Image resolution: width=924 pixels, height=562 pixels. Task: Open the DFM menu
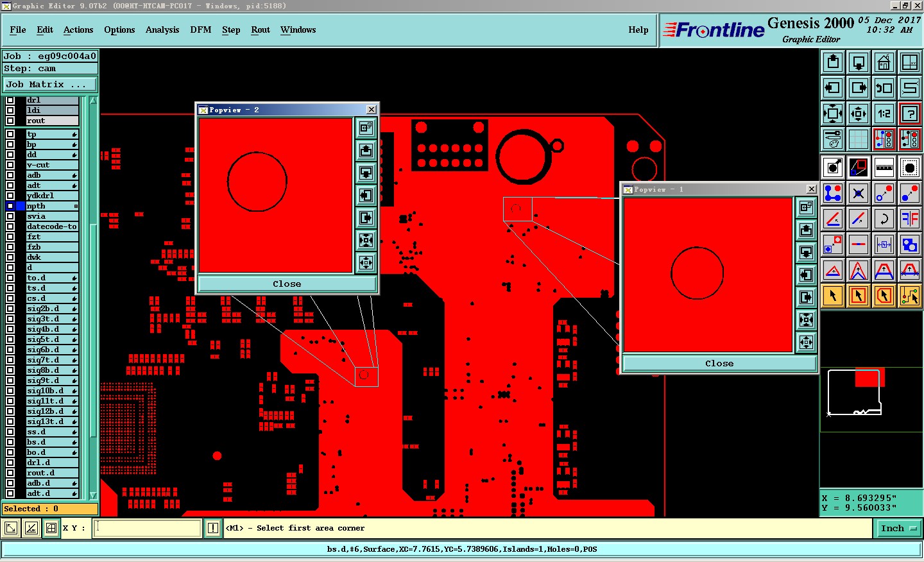[x=201, y=30]
